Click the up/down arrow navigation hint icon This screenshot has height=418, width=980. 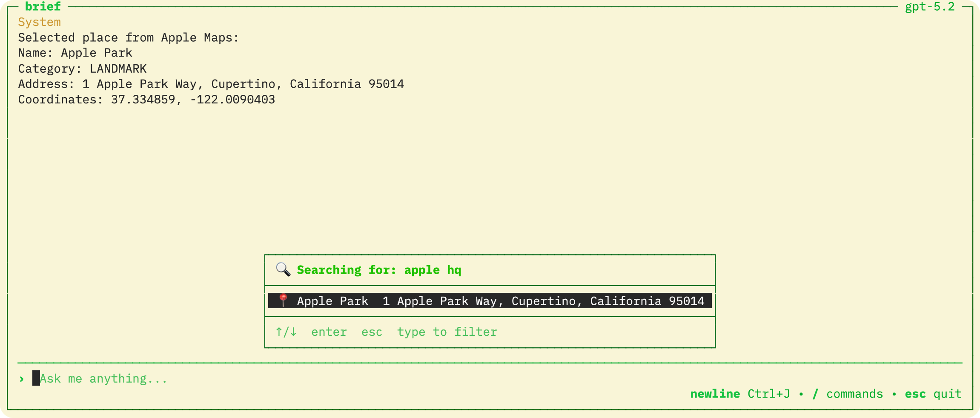tap(284, 332)
